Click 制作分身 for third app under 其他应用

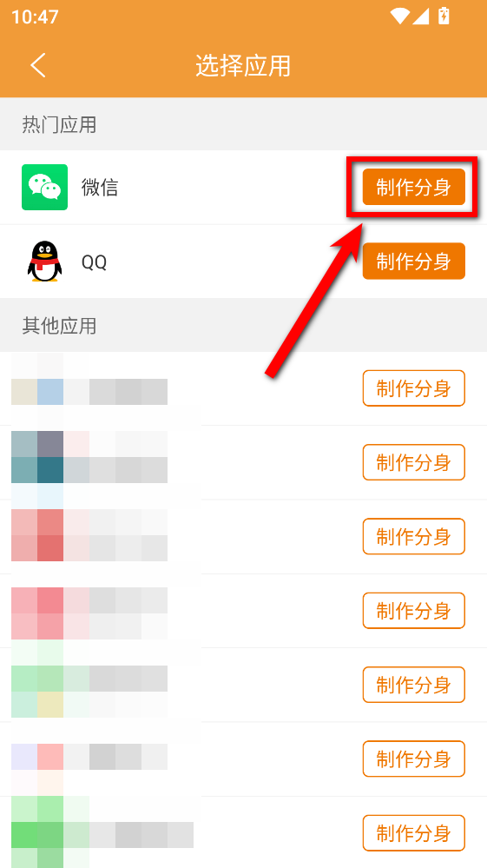click(x=413, y=536)
